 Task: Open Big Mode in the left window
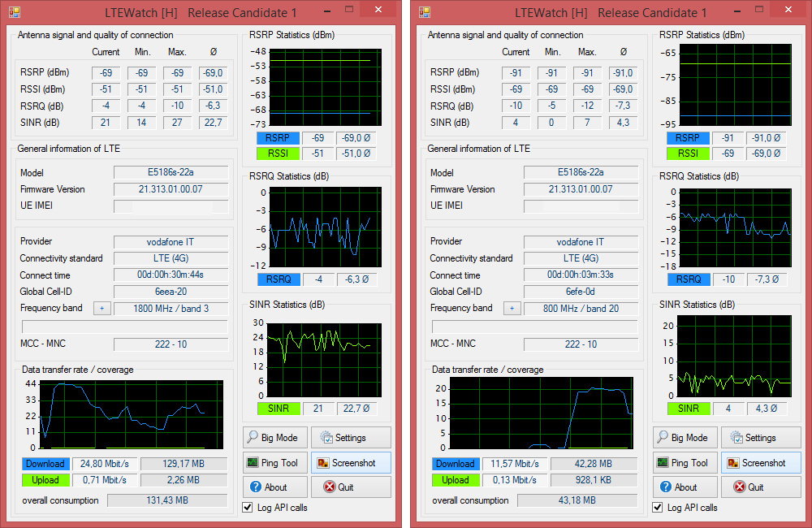click(x=272, y=438)
